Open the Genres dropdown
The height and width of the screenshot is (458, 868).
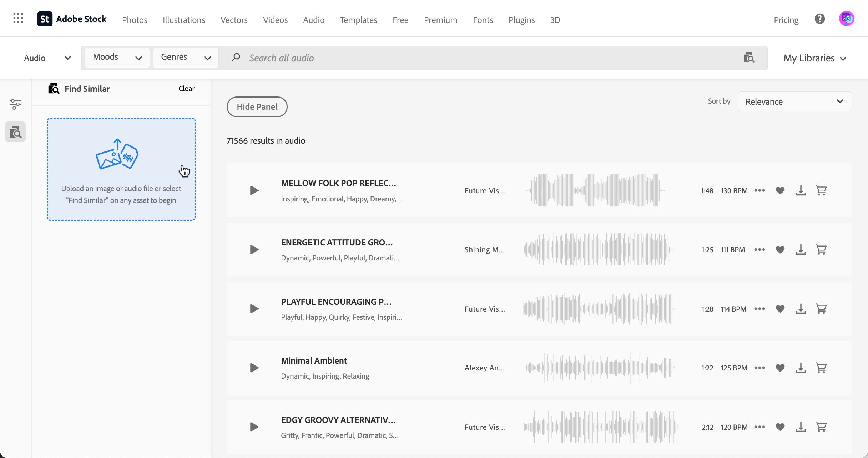(186, 58)
